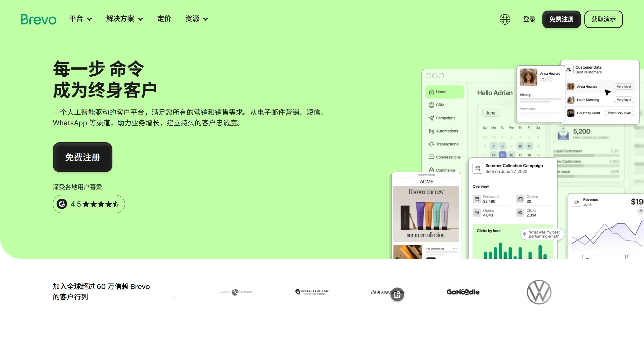Click the Transactional arrows icon
Image resolution: width=644 pixels, height=351 pixels.
pos(431,144)
